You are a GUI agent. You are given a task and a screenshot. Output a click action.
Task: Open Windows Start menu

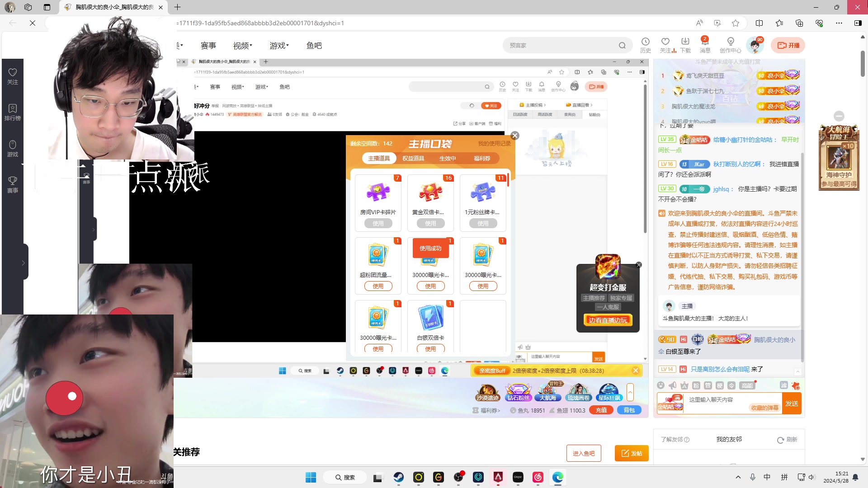coord(311,477)
